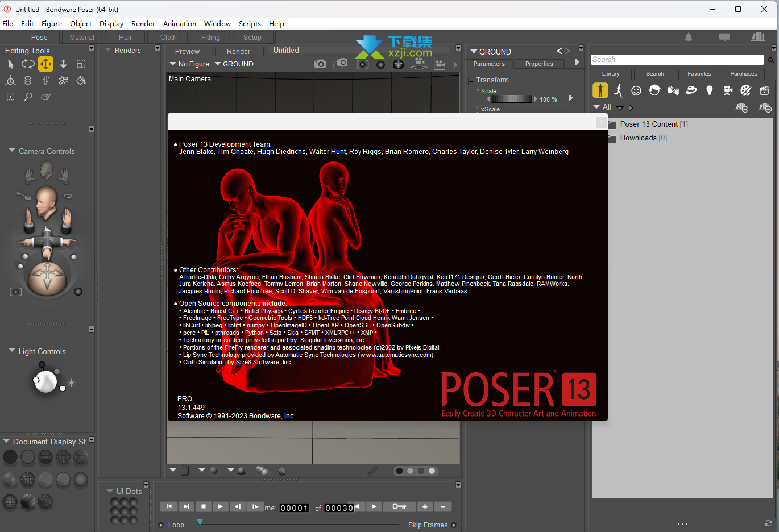This screenshot has width=779, height=532.
Task: Select black viewport background color dot
Action: 399,471
